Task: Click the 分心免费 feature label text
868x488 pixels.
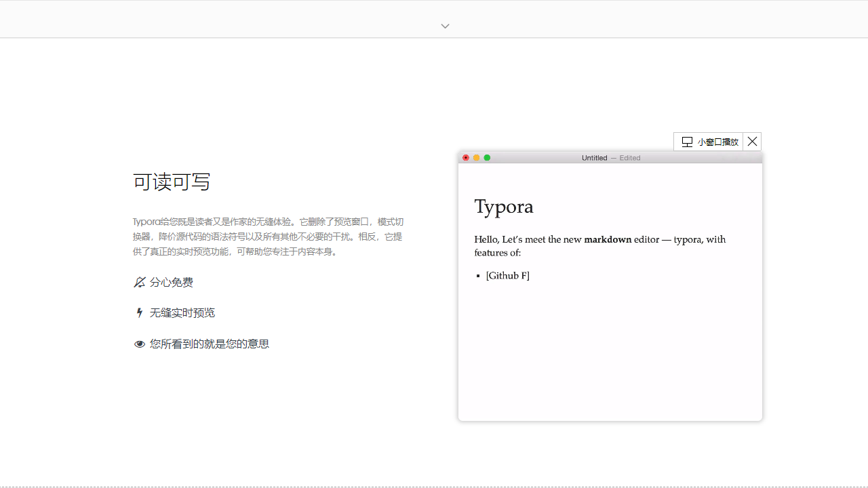Action: point(171,282)
